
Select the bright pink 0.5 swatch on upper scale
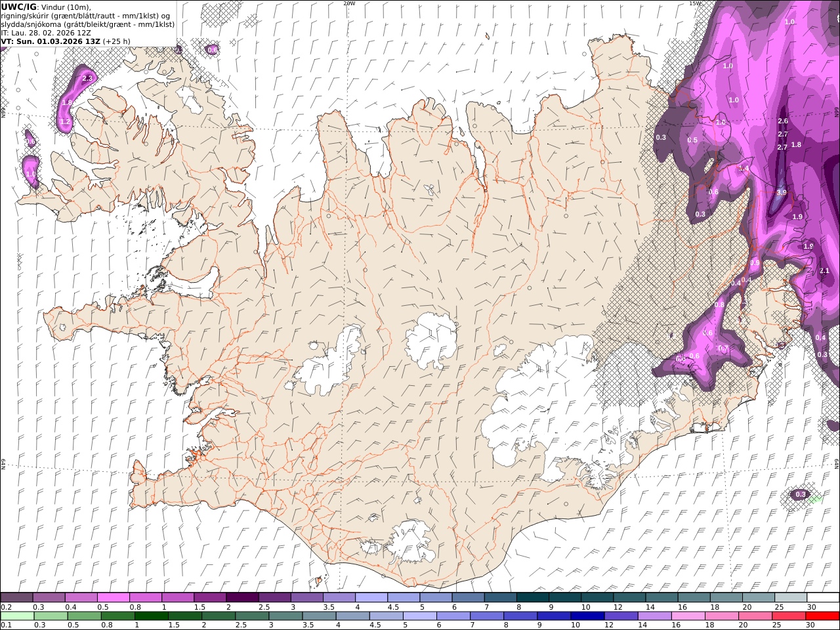pyautogui.click(x=113, y=598)
